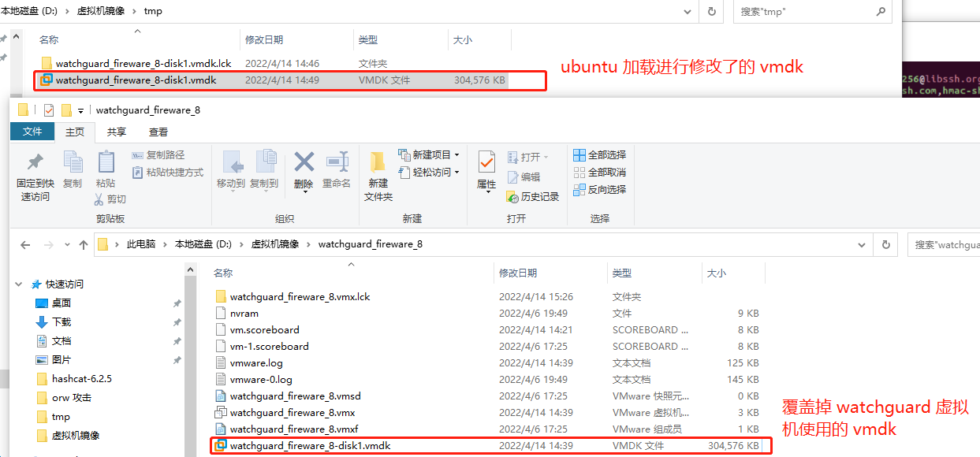Sort by Type (类型) column in front window

point(622,273)
